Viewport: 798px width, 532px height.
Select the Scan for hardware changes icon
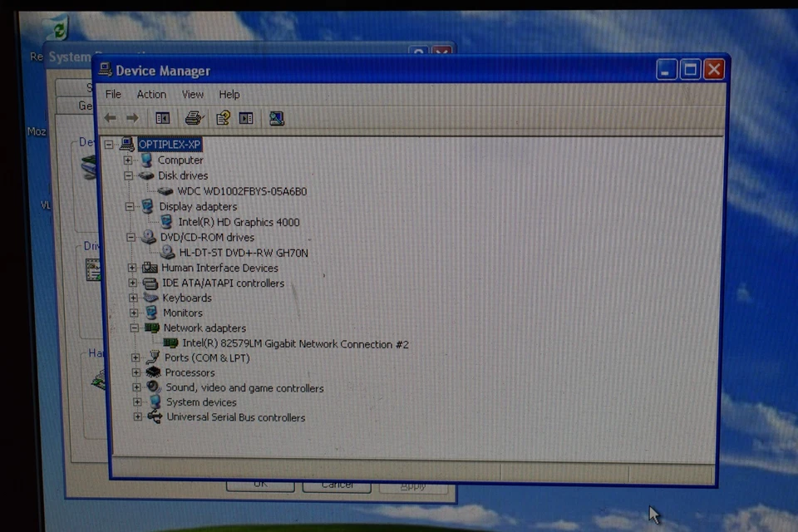click(276, 117)
